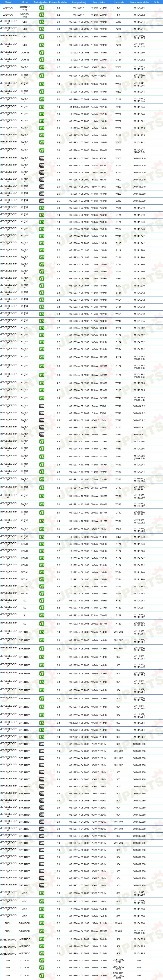
Task: Click the petrol icon in SL 6.0 row
Action: click(42, 623)
